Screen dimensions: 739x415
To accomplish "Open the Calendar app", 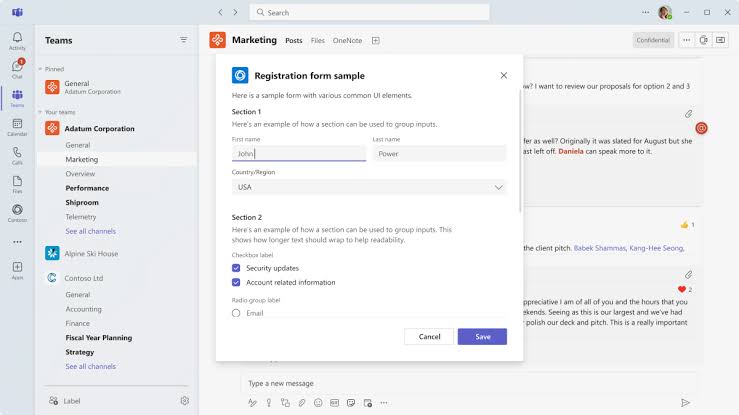I will tap(17, 127).
